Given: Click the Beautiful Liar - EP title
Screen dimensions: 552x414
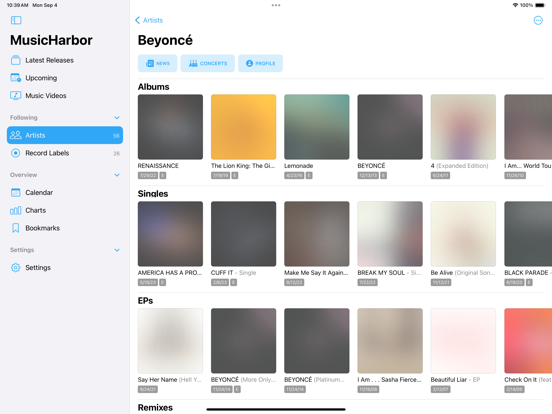Looking at the screenshot, I should click(x=455, y=380).
